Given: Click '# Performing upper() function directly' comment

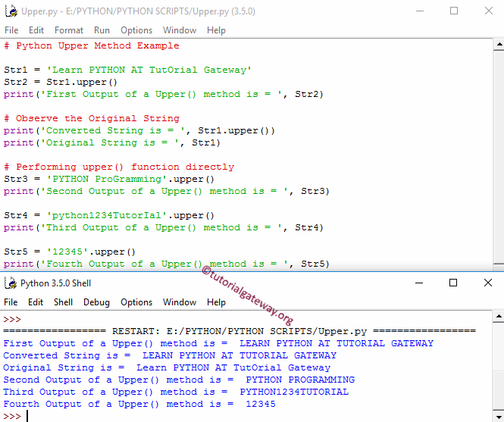Looking at the screenshot, I should click(119, 167).
